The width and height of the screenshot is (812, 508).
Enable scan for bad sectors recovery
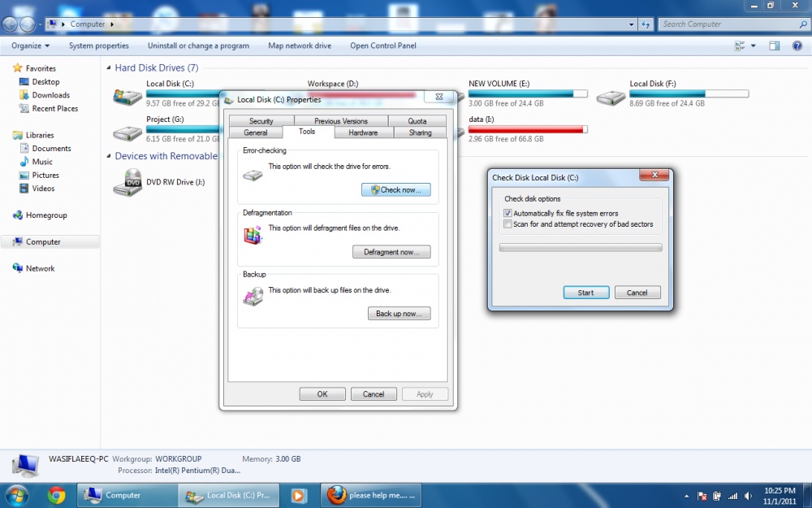[508, 224]
